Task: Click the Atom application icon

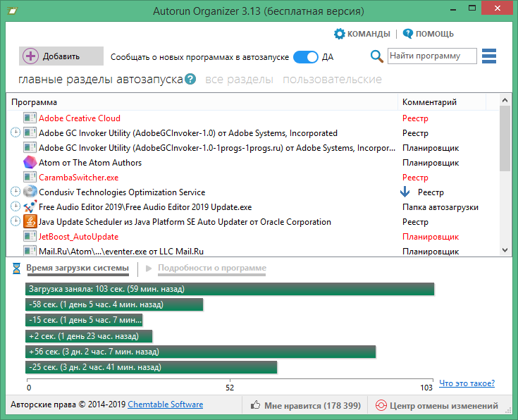Action: (30, 162)
